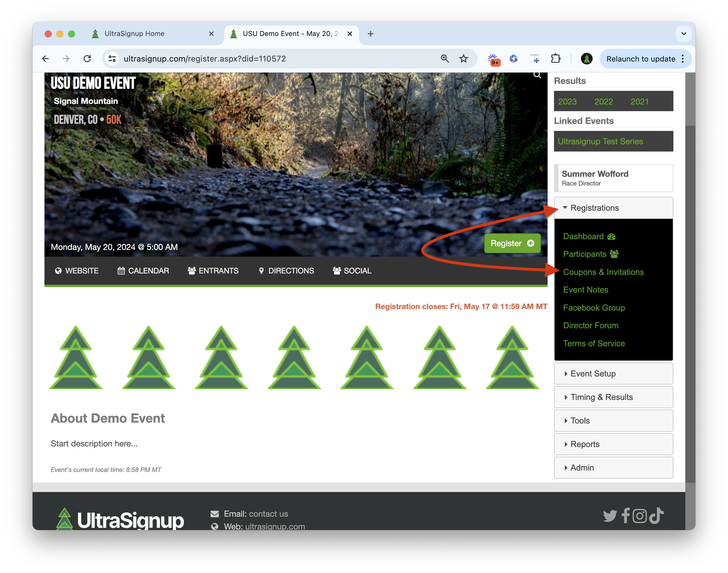Open the ENTRANTS menu item
The image size is (728, 573).
[x=213, y=271]
